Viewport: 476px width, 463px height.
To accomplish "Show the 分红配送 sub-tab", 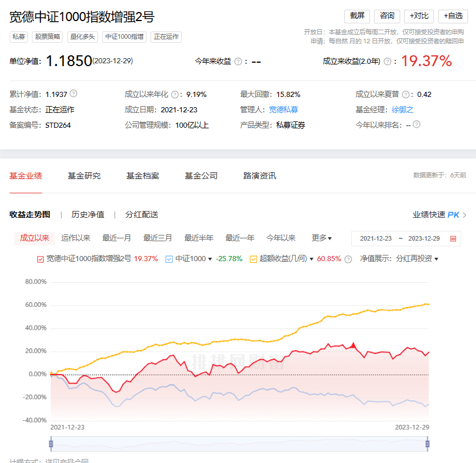I will [142, 214].
